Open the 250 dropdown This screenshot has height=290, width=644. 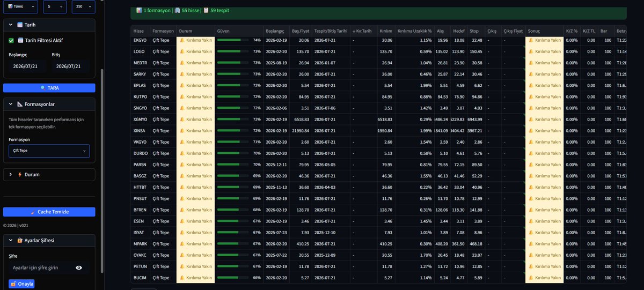tap(83, 6)
